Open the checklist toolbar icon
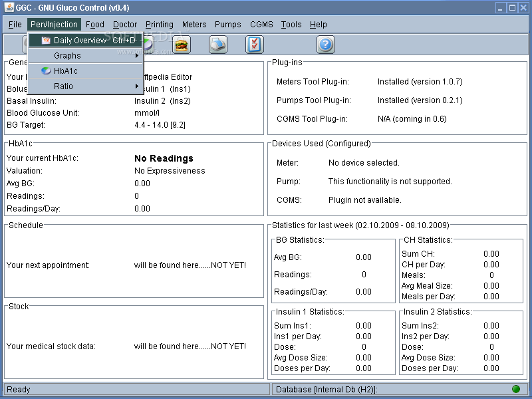Image resolution: width=532 pixels, height=399 pixels. [255, 45]
